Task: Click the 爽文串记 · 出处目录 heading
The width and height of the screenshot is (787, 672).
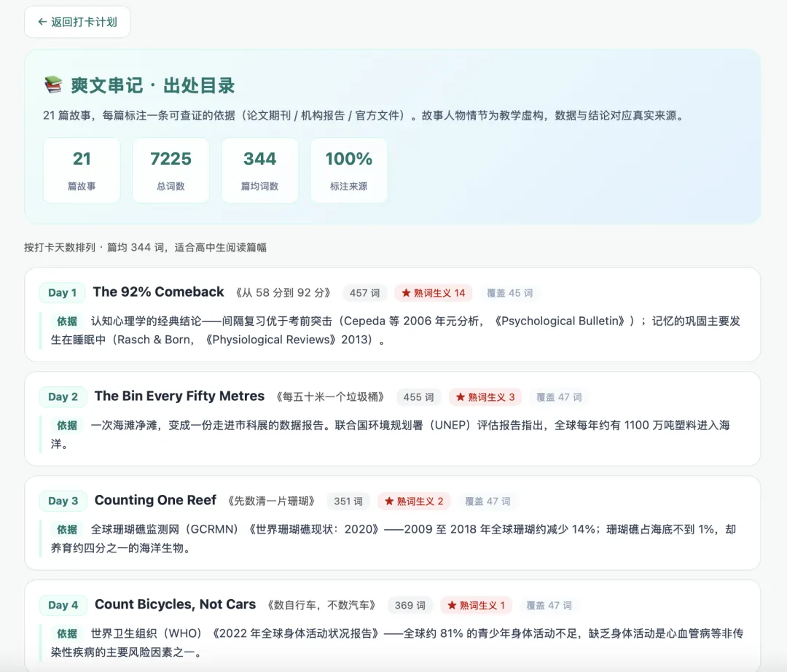Action: 152,85
